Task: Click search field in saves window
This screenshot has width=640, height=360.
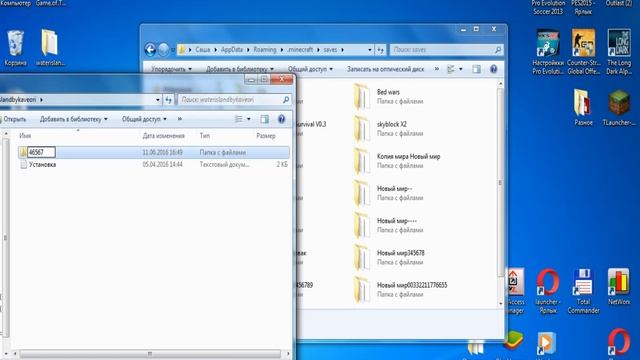Action: click(446, 50)
